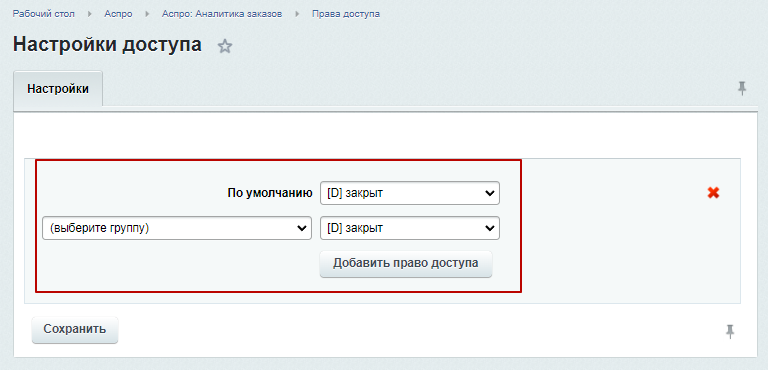The image size is (768, 370).
Task: Delete access row with red cross icon
Action: (713, 193)
